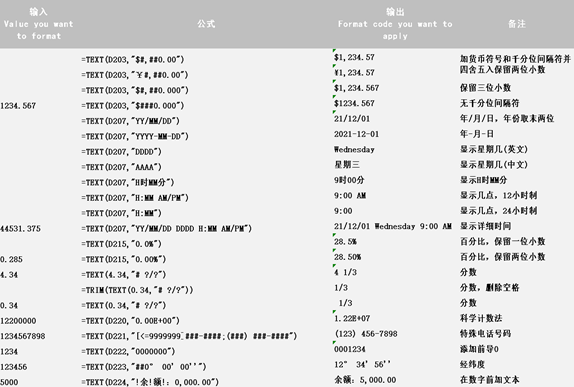
Task: Select the formula cell with "￥#,##0.00"
Action: [x=135, y=75]
